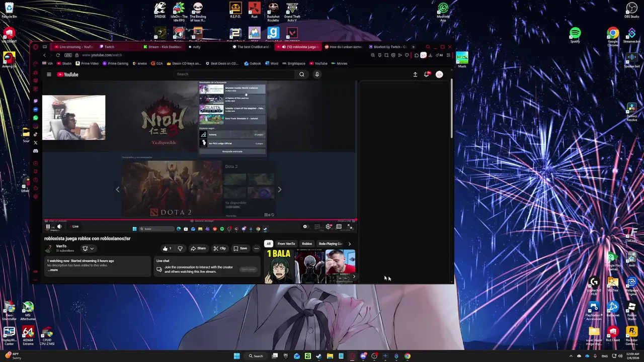Open the Recycle Bin desktop icon
The width and height of the screenshot is (644, 362).
(x=9, y=10)
